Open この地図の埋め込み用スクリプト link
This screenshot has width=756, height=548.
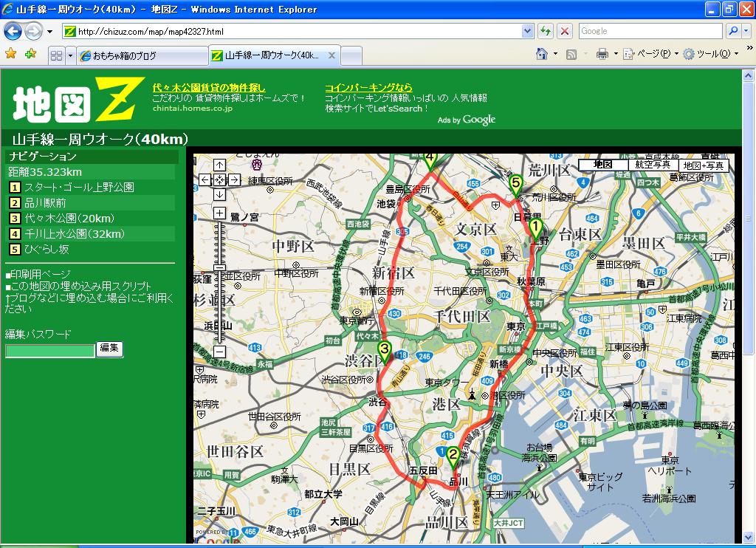pos(80,286)
